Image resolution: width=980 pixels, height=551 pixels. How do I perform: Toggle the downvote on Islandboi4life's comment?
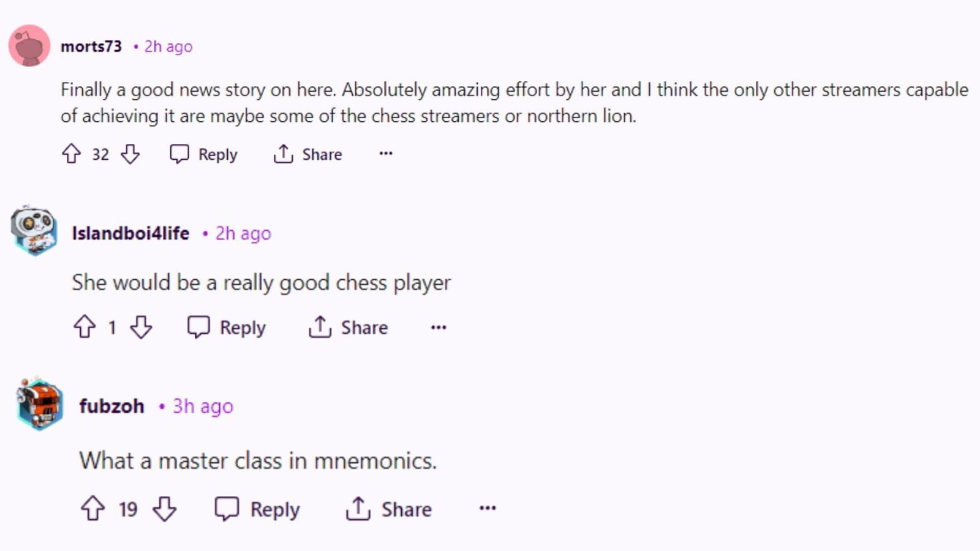(141, 328)
